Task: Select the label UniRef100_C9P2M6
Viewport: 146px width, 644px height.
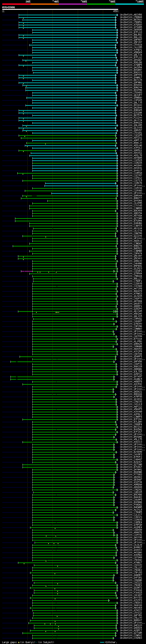Action: pos(131,326)
